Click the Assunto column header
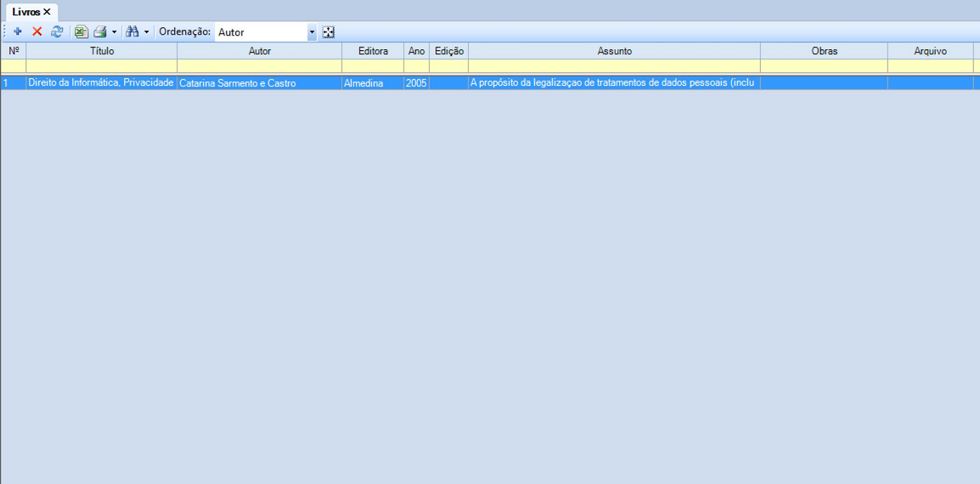The height and width of the screenshot is (484, 980). click(x=614, y=51)
